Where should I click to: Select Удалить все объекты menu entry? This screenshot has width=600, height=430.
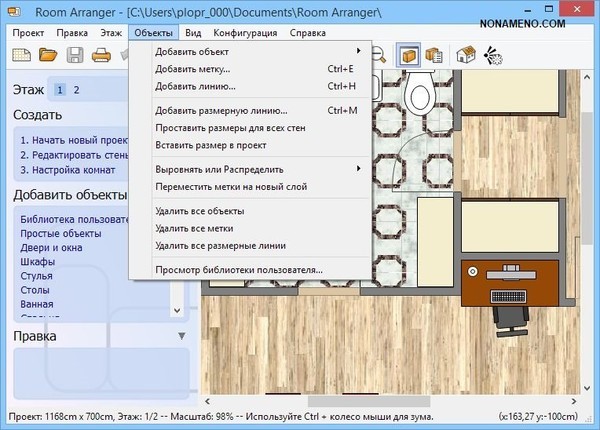pyautogui.click(x=200, y=211)
